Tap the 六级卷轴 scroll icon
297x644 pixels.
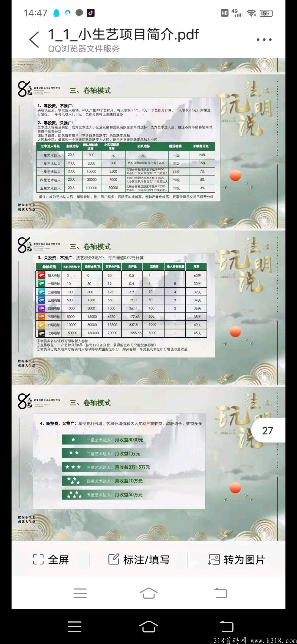tap(41, 325)
